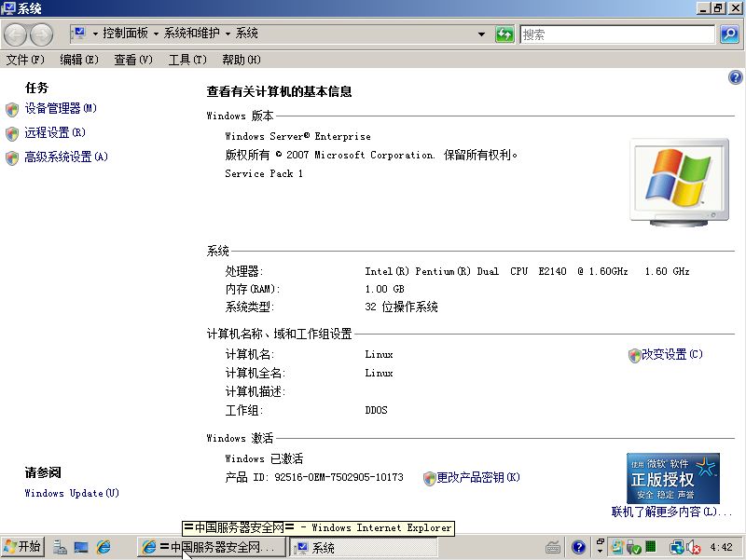Screen dimensions: 746x560
Task: Open the 文件(F) menu
Action: click(x=25, y=60)
